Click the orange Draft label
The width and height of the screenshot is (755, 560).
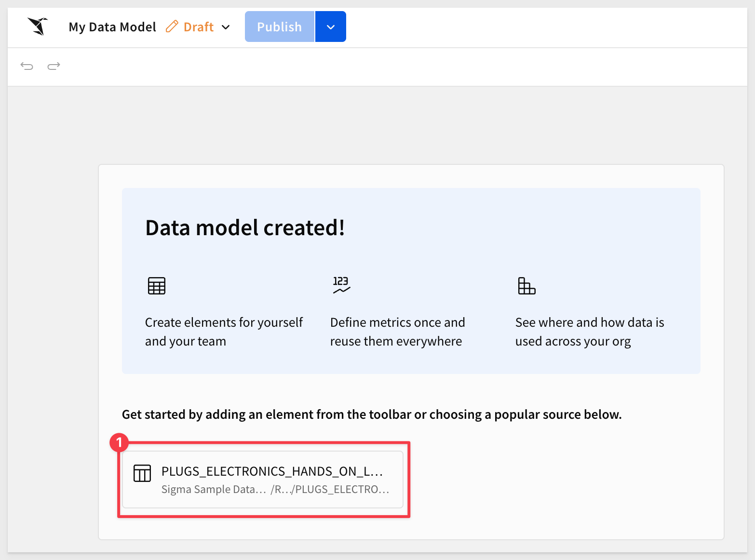coord(199,27)
